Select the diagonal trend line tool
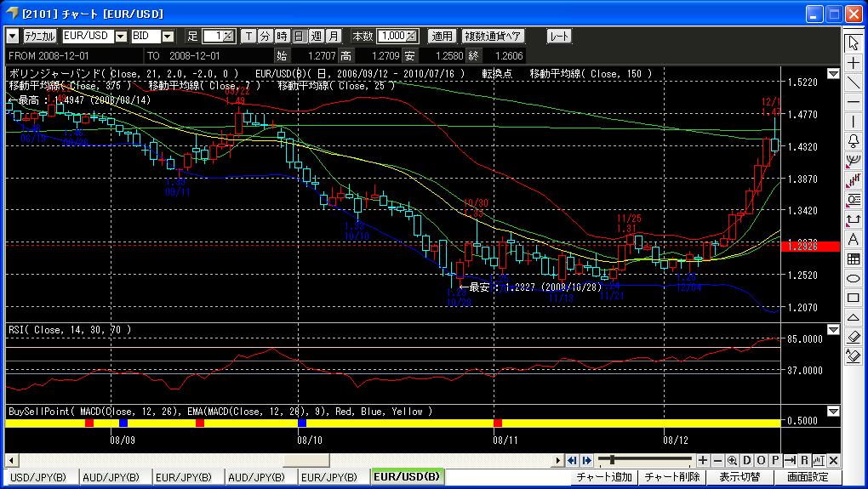 pyautogui.click(x=853, y=83)
